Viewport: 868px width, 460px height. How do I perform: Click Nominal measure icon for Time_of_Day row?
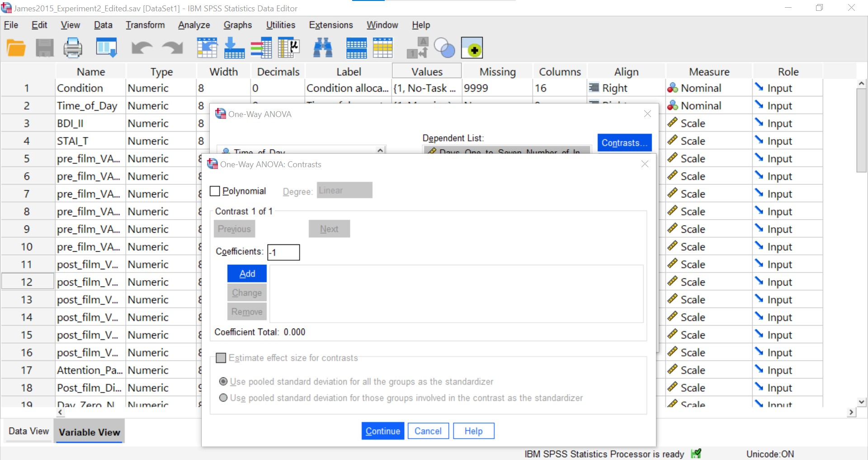coord(673,105)
